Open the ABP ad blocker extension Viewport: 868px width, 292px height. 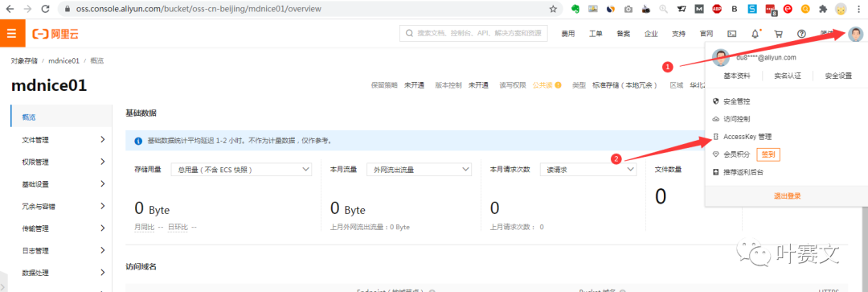pos(717,9)
